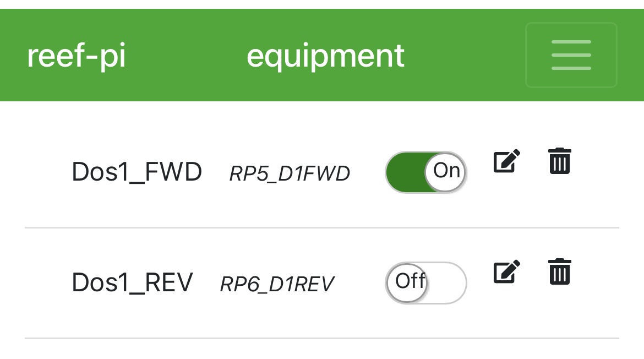Click the pencil icon beside the Off switch

tap(506, 272)
